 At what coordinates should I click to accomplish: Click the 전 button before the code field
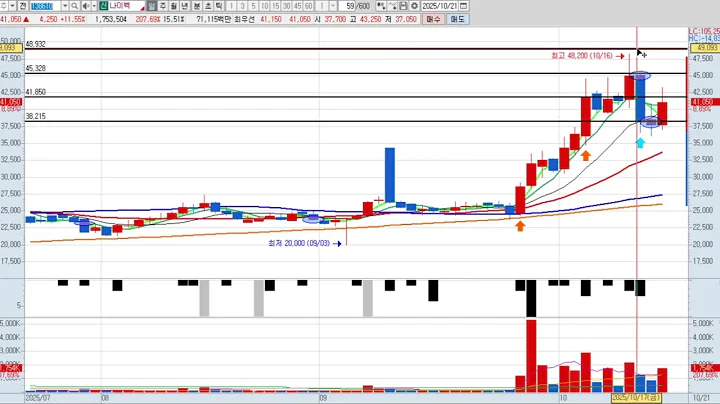pos(22,6)
